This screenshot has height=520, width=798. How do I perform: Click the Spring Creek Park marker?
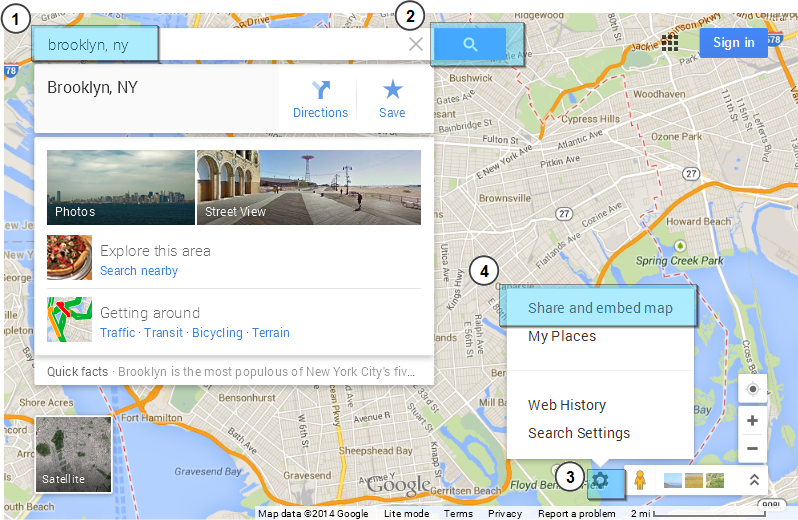[x=679, y=246]
